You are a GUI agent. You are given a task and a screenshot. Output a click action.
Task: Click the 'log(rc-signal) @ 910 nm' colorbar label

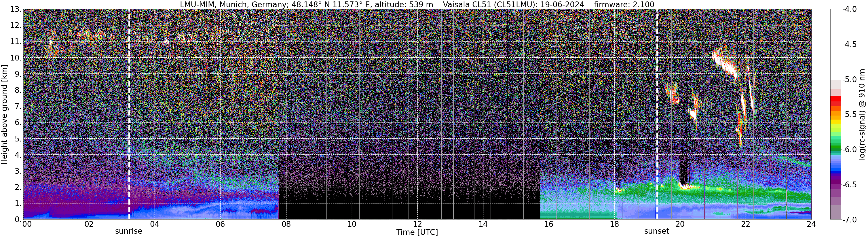(862, 114)
